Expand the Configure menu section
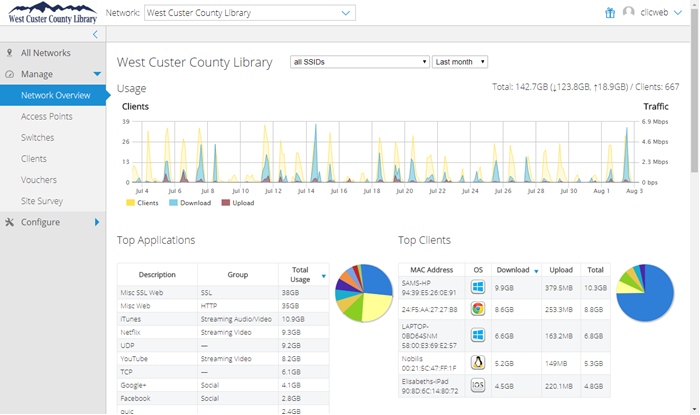Screen dimensions: 700x415 coord(52,222)
